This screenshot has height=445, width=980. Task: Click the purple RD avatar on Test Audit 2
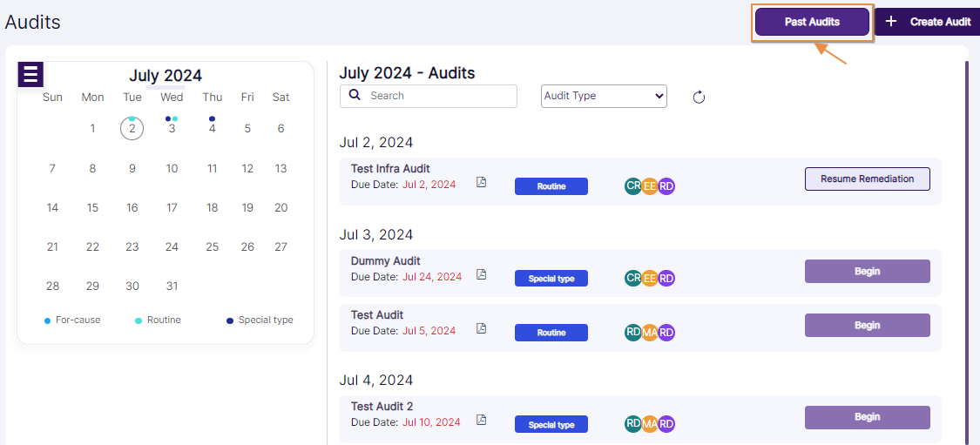pos(667,424)
